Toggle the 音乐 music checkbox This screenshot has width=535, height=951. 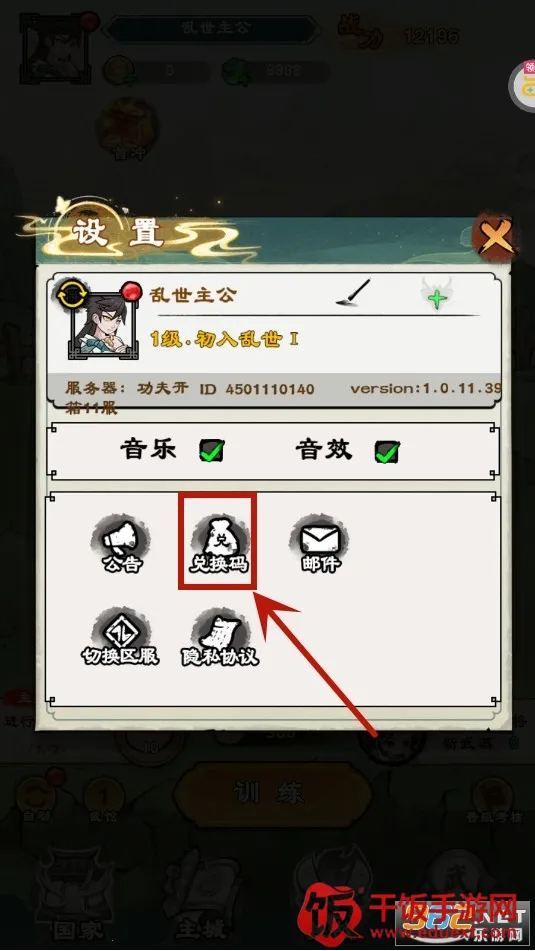[x=212, y=450]
